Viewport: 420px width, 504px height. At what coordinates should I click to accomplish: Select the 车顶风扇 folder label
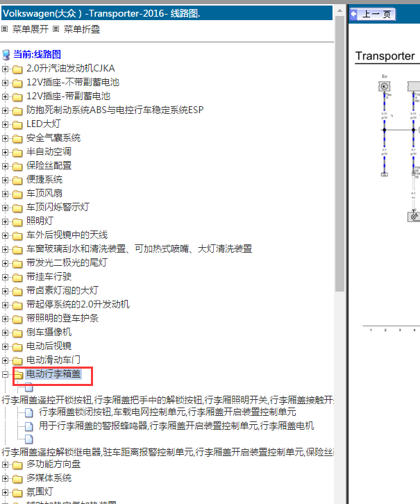44,193
